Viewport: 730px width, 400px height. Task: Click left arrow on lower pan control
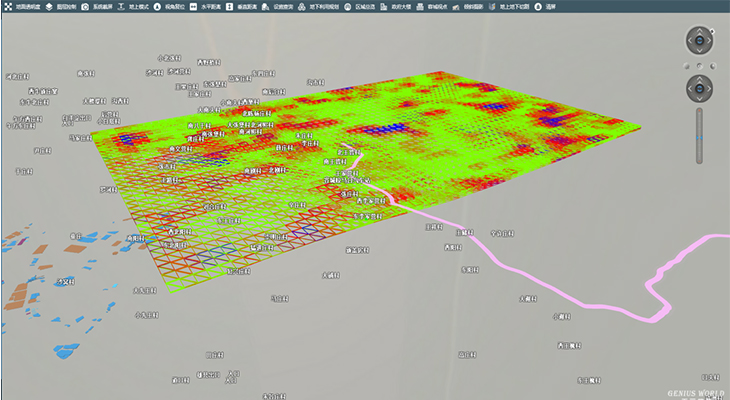click(x=688, y=88)
